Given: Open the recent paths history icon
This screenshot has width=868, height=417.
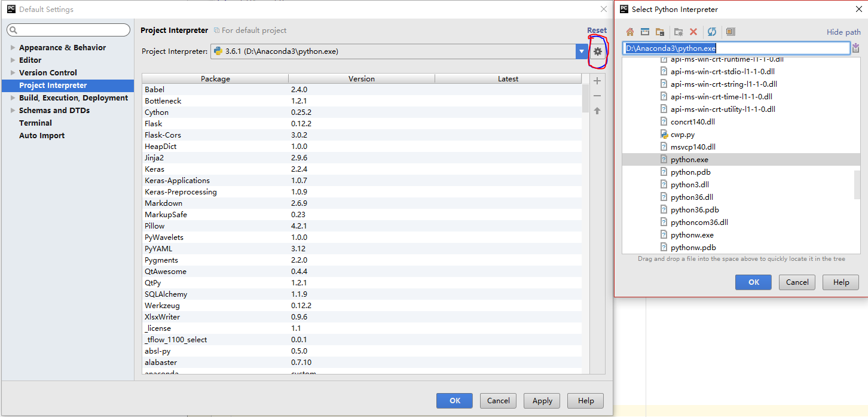Looking at the screenshot, I should (856, 48).
